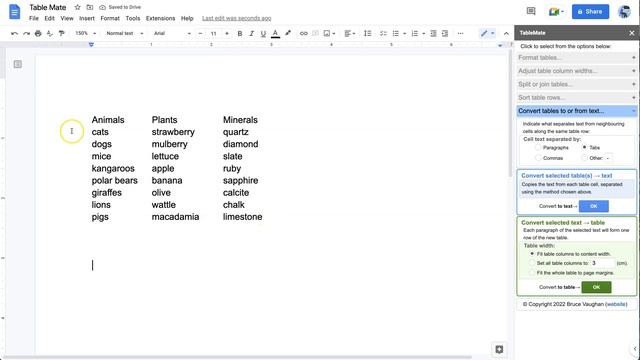Viewport: 640px width, 360px height.
Task: Open the Normal text styles dropdown
Action: pyautogui.click(x=124, y=33)
